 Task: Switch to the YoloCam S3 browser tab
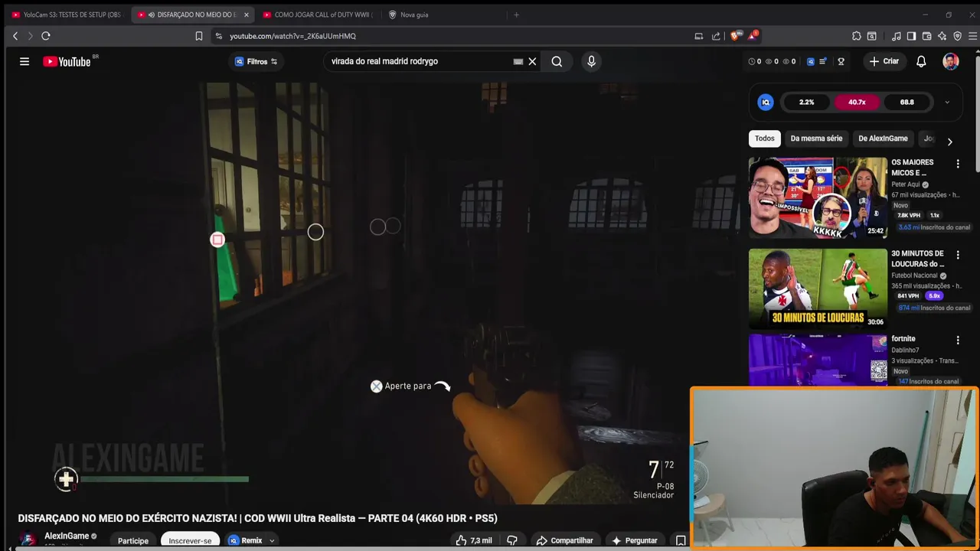coord(66,15)
